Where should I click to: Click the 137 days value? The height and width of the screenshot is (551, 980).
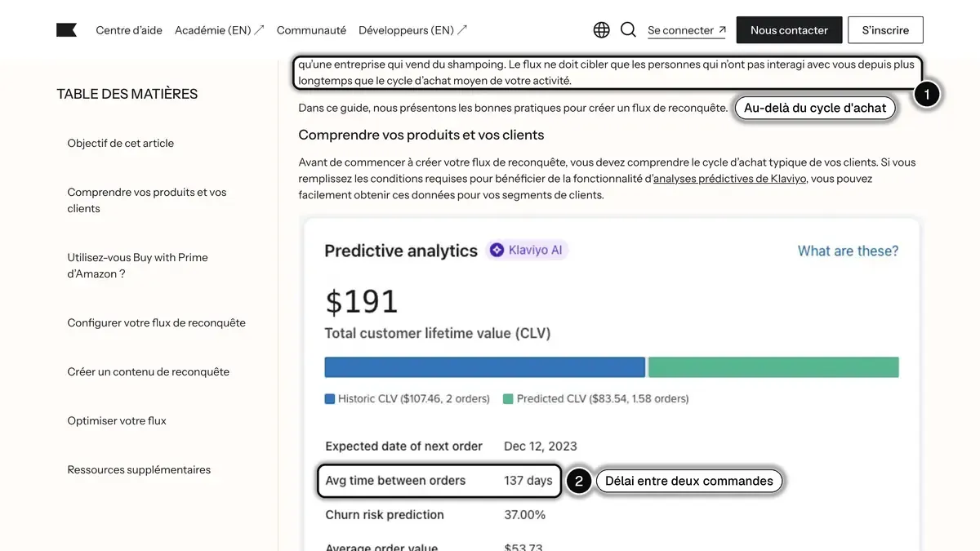click(528, 481)
